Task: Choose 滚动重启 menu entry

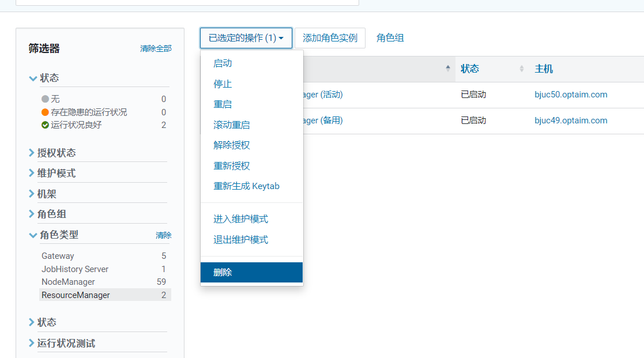Action: [232, 125]
